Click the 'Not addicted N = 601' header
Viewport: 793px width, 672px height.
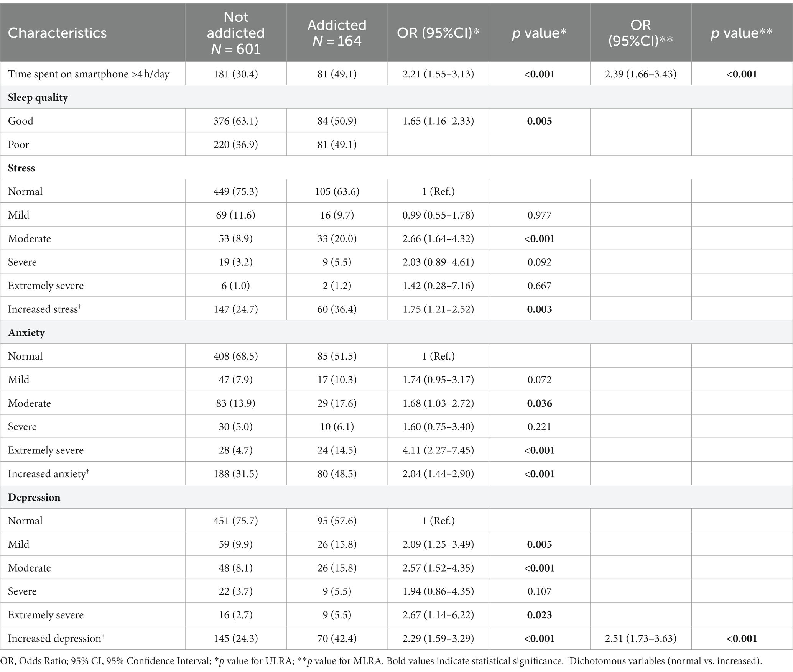click(235, 33)
